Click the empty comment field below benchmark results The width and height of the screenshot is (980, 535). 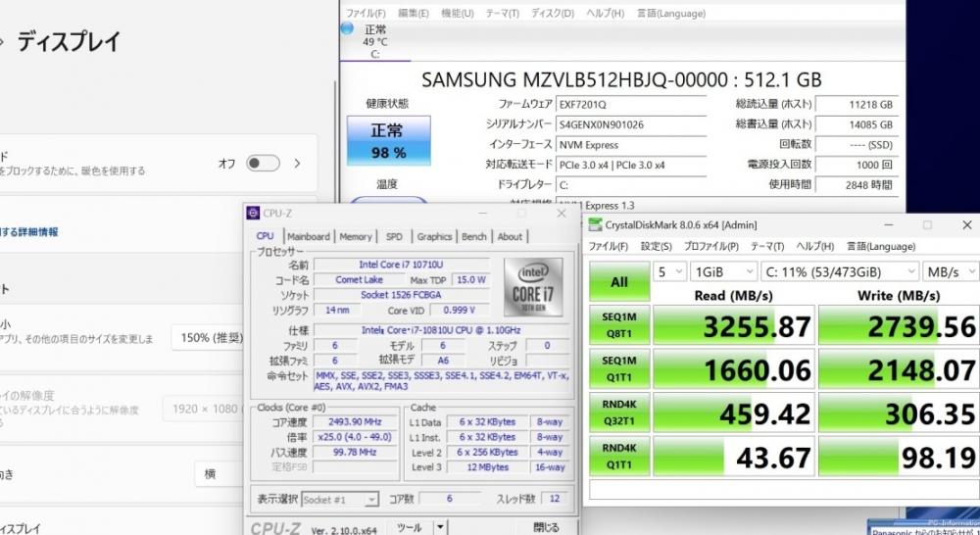(x=784, y=491)
